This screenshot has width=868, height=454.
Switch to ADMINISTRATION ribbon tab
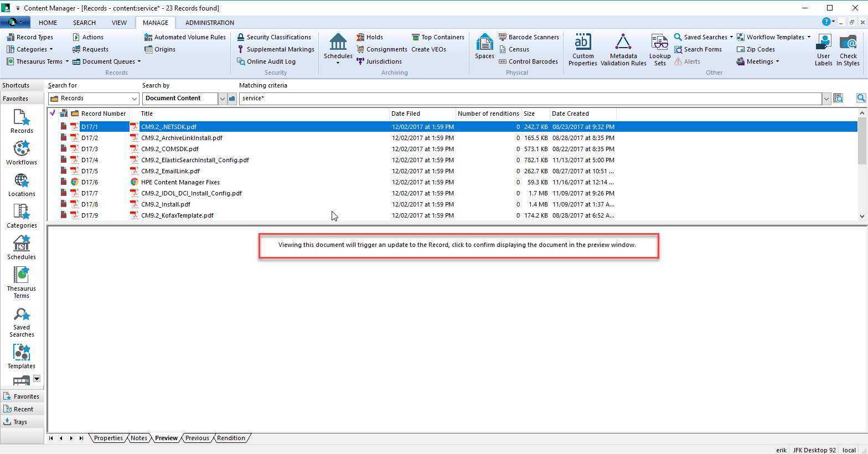coord(210,23)
